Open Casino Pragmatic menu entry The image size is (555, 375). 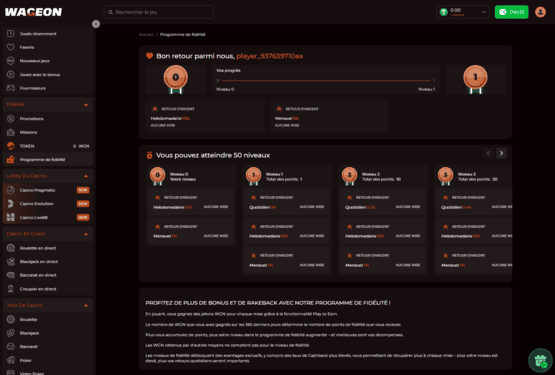point(48,190)
